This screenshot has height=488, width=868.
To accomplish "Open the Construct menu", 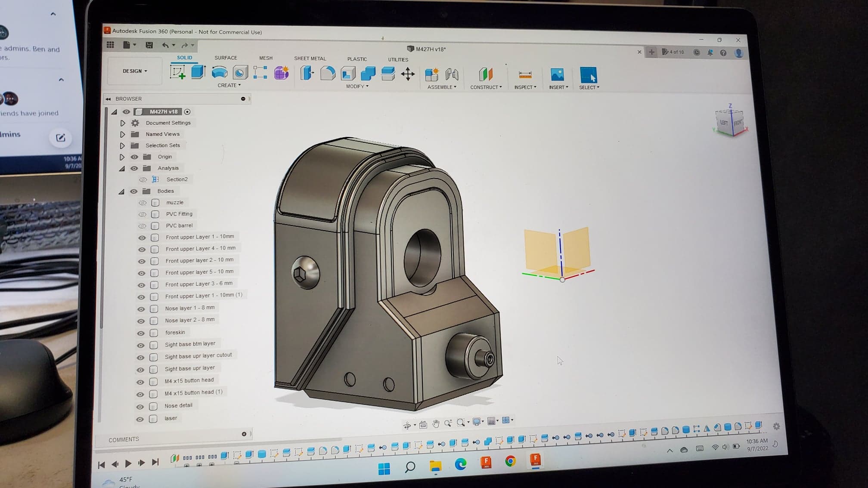I will [x=486, y=87].
